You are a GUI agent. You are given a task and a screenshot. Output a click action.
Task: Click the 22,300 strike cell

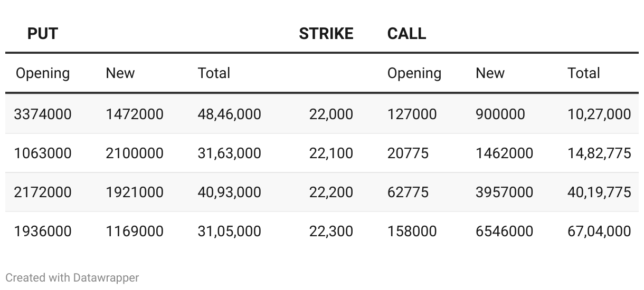coord(331,231)
